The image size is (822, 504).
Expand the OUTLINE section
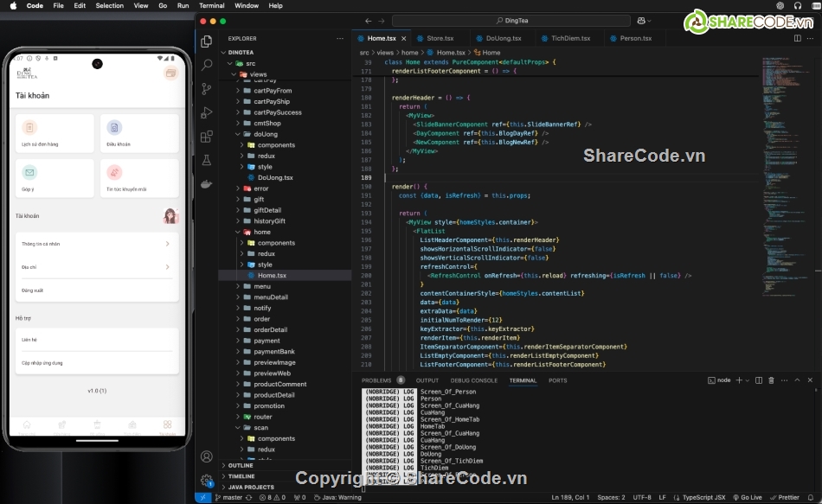point(240,465)
